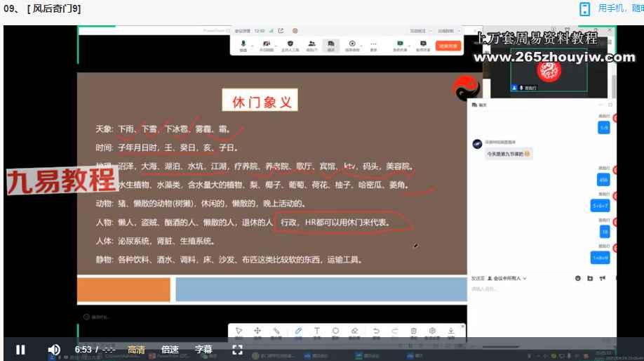
Task: Click the chat message input field
Action: pos(533,289)
